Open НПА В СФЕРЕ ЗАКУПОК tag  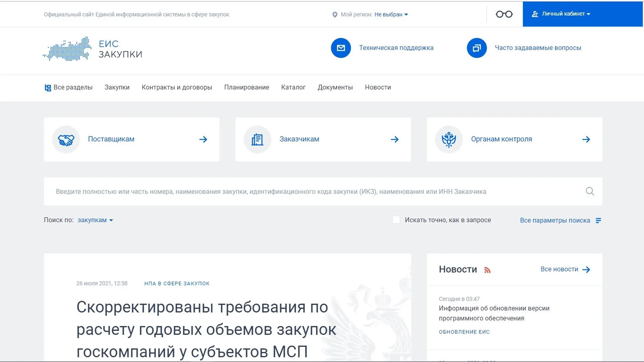pos(177,284)
